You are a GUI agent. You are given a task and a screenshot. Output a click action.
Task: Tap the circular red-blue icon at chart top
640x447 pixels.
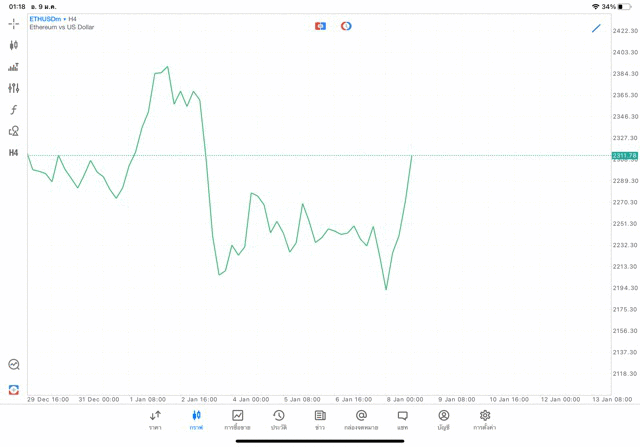[346, 26]
